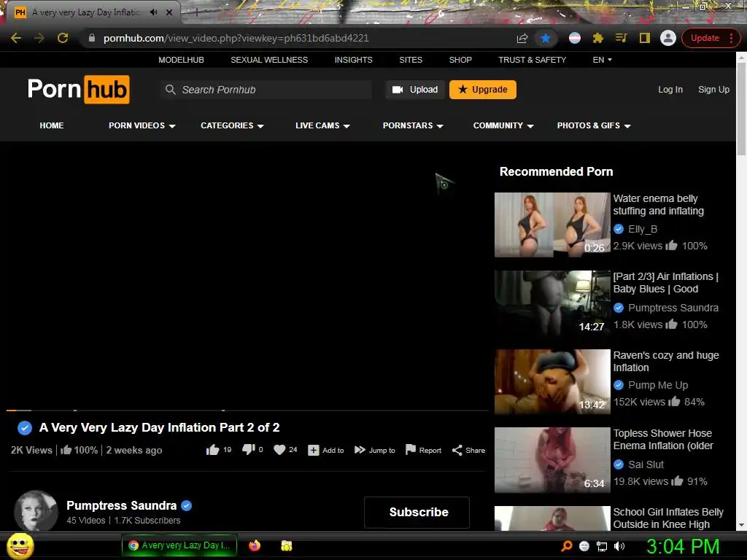Open the INSIGHTS menu item
The width and height of the screenshot is (747, 560).
click(354, 60)
